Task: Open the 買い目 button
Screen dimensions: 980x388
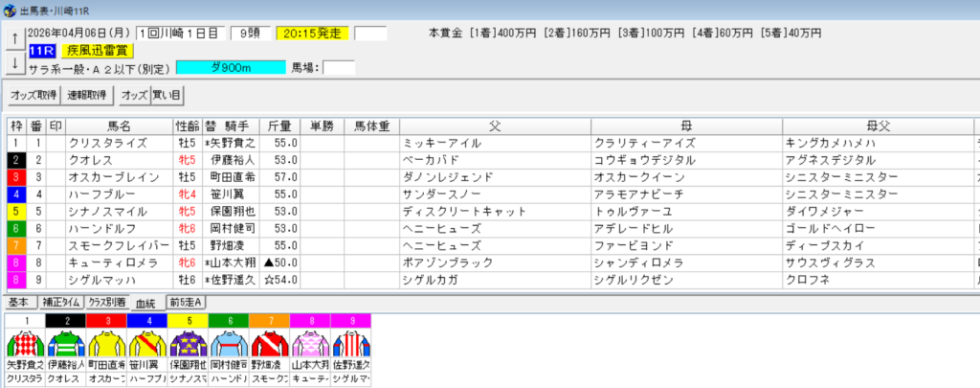Action: (167, 95)
